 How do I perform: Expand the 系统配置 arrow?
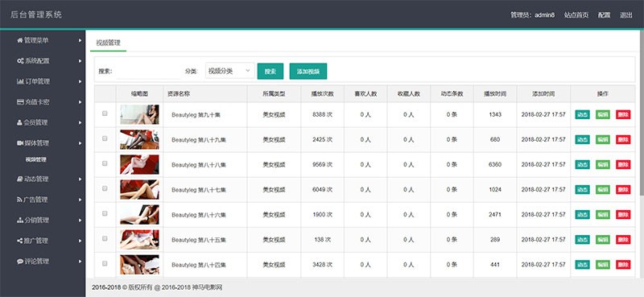click(x=80, y=61)
